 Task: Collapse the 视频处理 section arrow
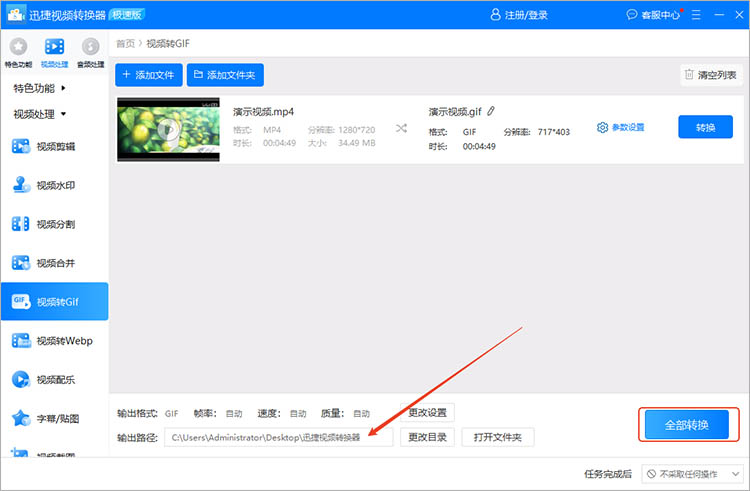63,114
